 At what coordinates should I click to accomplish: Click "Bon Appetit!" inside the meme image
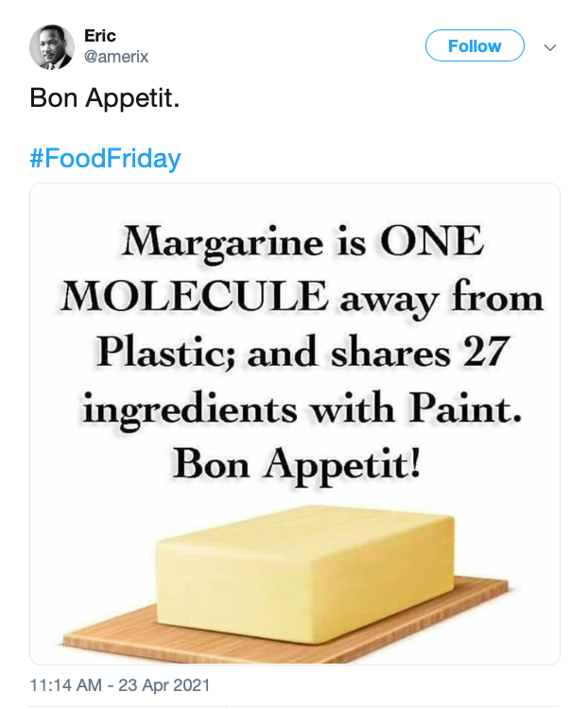pos(293,462)
